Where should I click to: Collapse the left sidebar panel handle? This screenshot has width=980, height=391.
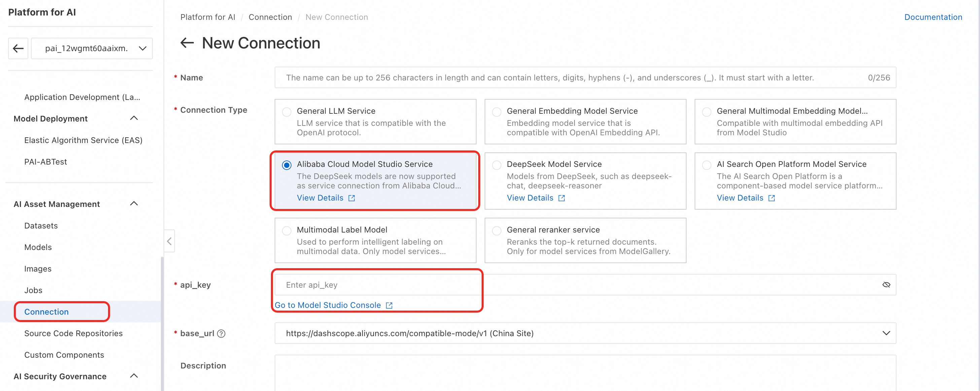coord(169,241)
